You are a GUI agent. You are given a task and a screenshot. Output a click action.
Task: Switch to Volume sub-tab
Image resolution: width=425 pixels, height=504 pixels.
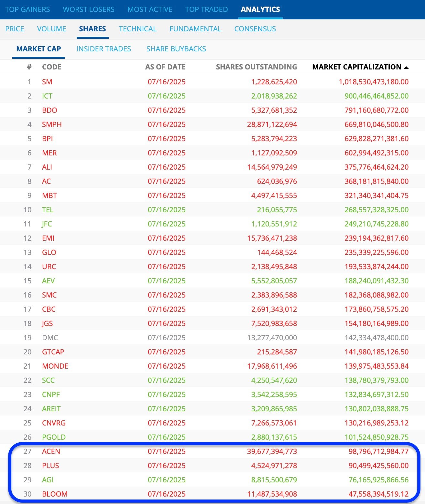51,29
